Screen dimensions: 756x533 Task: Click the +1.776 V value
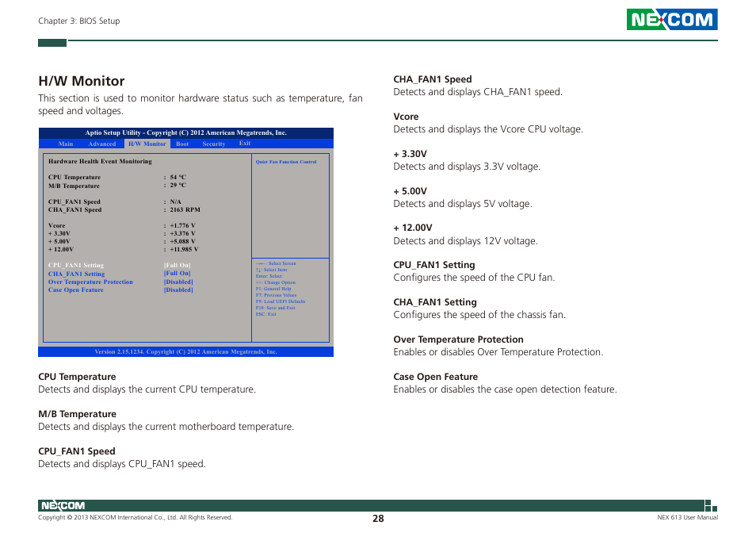(183, 225)
